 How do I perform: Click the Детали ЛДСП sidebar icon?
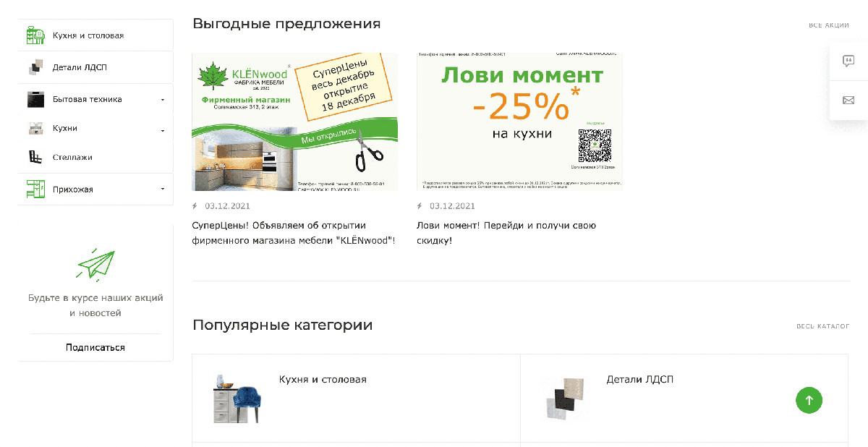pyautogui.click(x=35, y=67)
